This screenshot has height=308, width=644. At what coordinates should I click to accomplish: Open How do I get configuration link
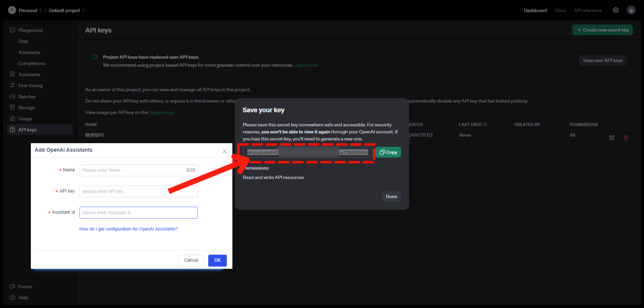click(128, 229)
